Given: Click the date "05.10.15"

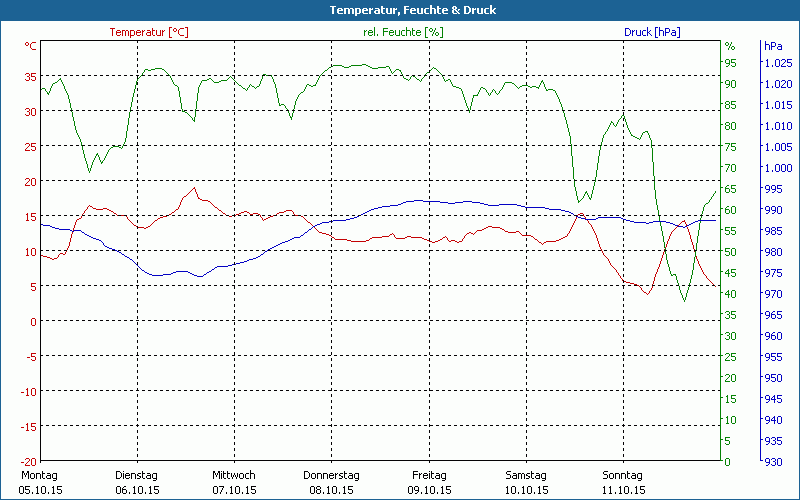Looking at the screenshot, I should [x=40, y=490].
